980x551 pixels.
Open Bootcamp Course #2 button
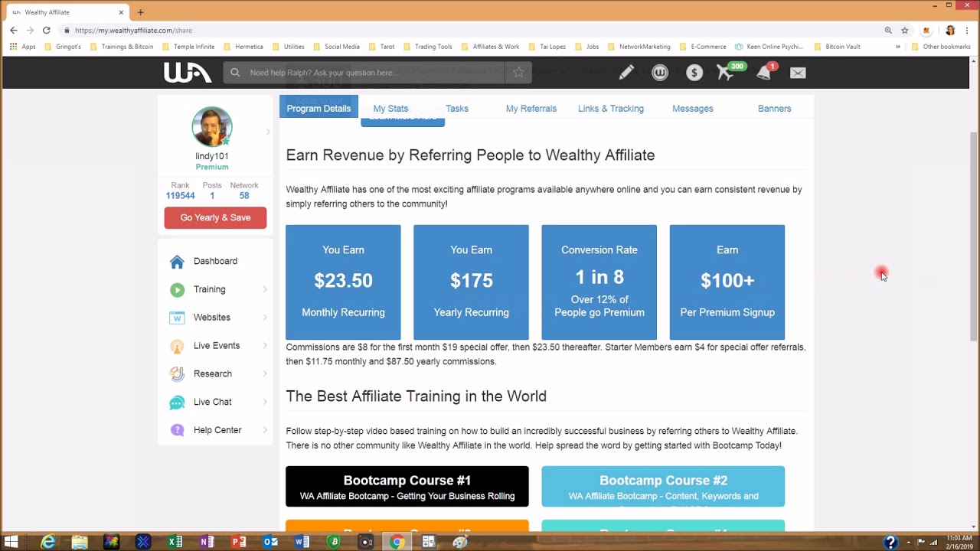663,487
